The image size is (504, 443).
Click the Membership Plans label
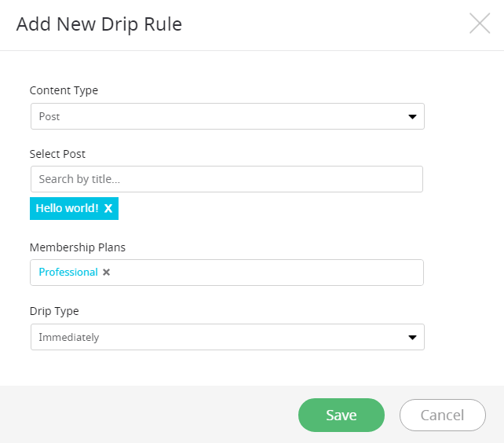pos(78,247)
